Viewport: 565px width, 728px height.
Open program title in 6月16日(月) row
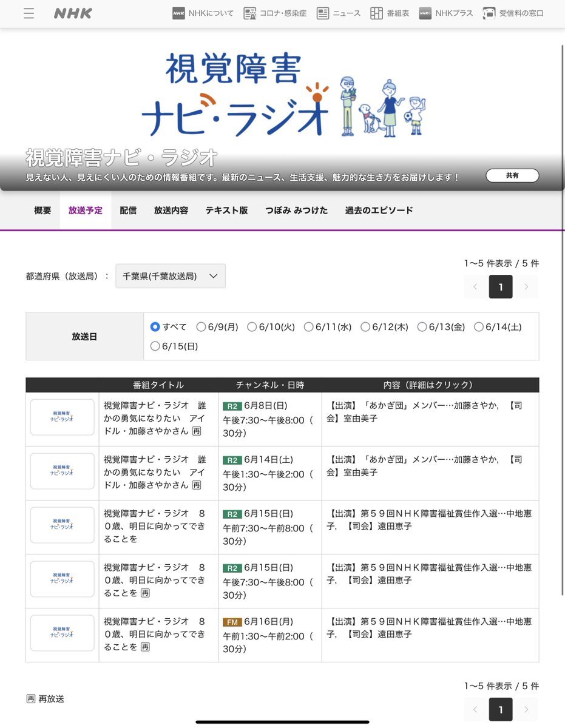(155, 635)
